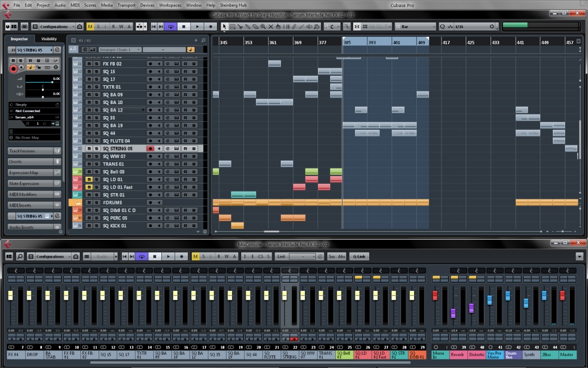Pick the Object Selection arrow tool
The width and height of the screenshot is (588, 368).
tap(225, 26)
